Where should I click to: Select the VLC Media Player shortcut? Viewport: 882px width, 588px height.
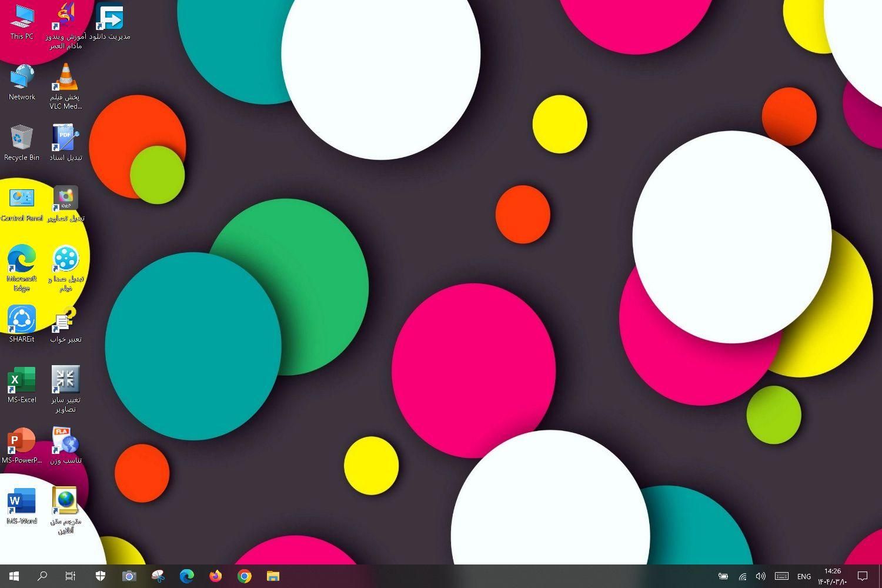click(x=65, y=87)
